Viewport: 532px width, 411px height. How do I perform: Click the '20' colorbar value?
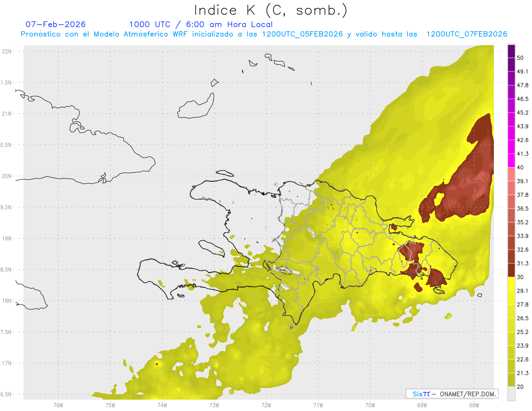(x=520, y=387)
